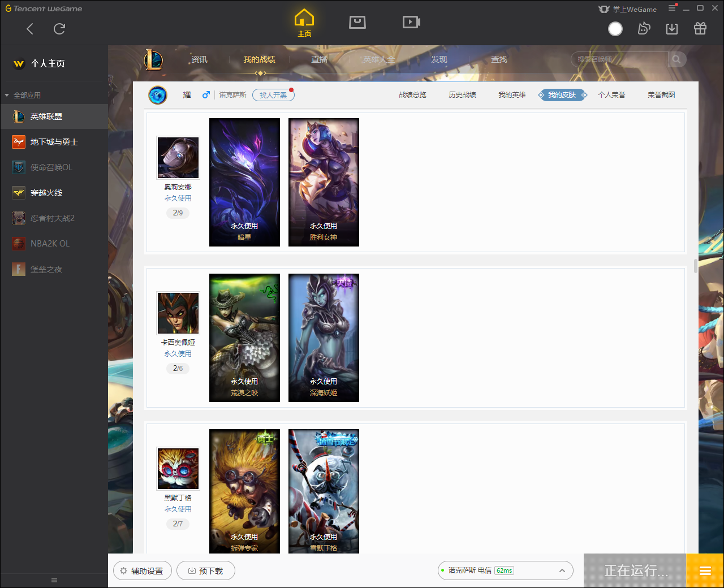The width and height of the screenshot is (724, 588).
Task: Open the 英雄大全 tab
Action: [379, 59]
